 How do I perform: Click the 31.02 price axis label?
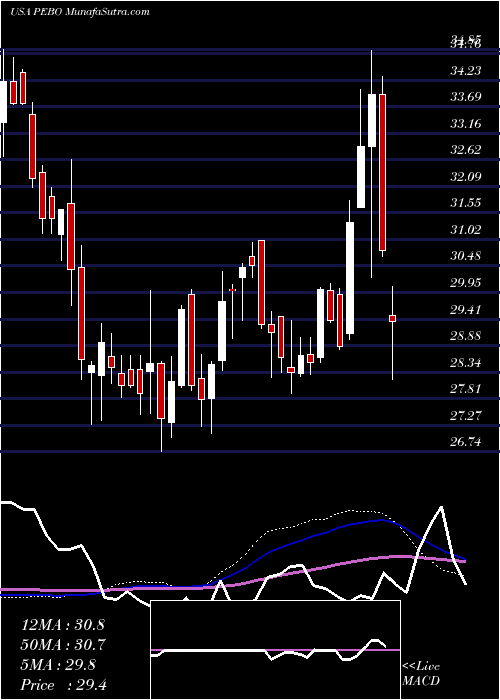tap(466, 229)
